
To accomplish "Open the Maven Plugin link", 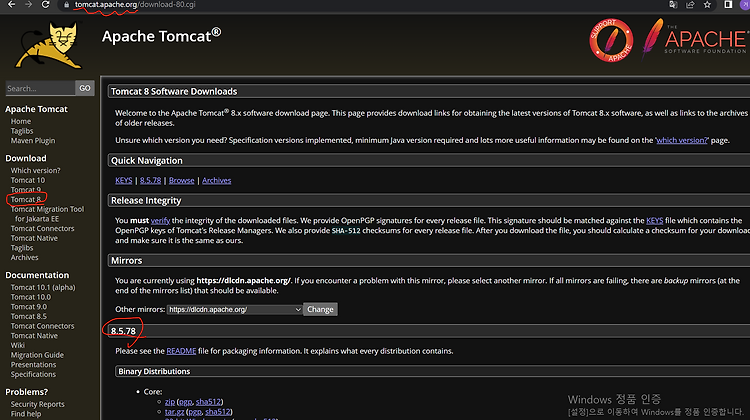I will coord(33,141).
